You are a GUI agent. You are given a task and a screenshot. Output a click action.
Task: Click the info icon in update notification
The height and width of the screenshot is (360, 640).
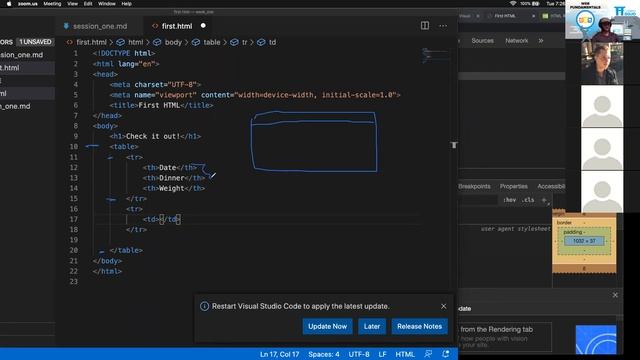(204, 306)
